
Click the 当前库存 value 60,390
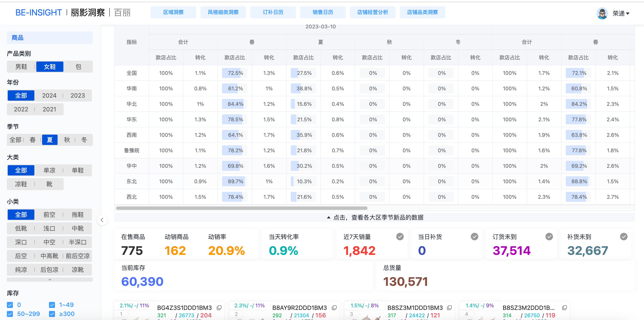142,282
